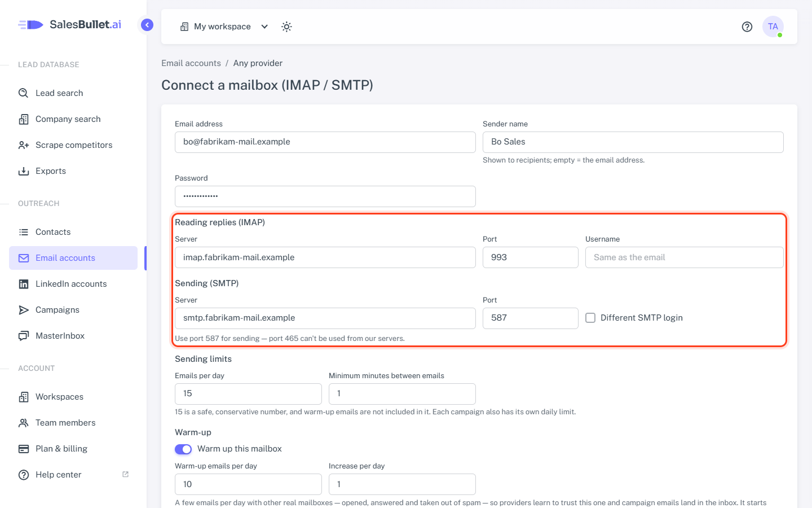Viewport: 812px width, 508px height.
Task: Collapse the sidebar with the chevron button
Action: [147, 25]
